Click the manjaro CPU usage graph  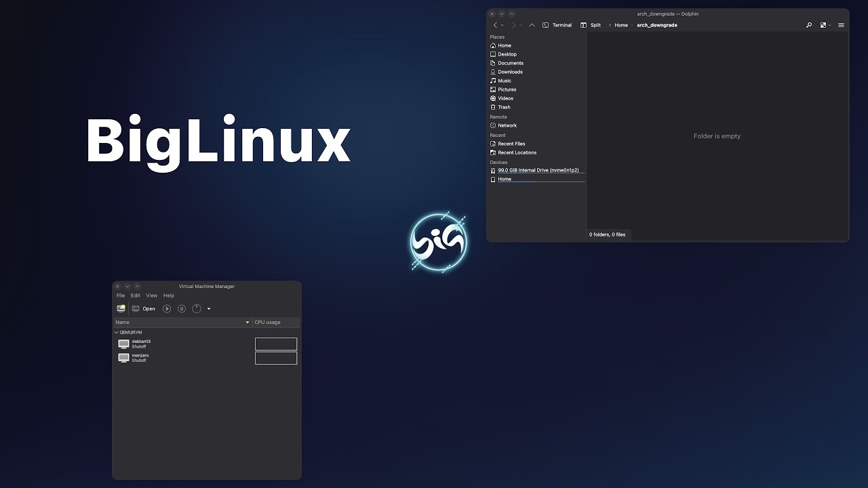(x=276, y=358)
